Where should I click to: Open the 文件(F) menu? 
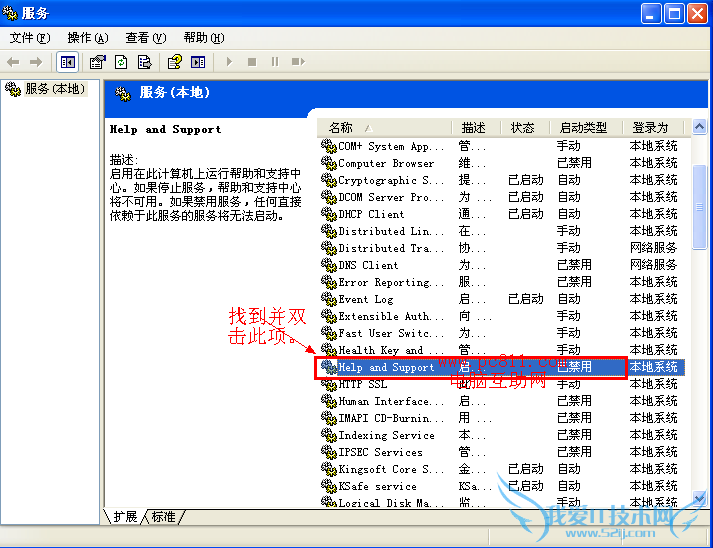pos(30,38)
